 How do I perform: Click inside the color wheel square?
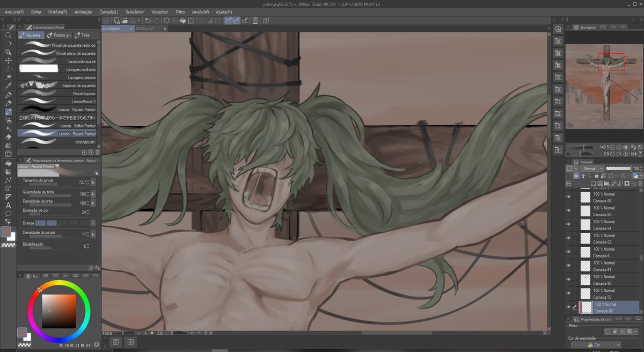click(x=59, y=311)
